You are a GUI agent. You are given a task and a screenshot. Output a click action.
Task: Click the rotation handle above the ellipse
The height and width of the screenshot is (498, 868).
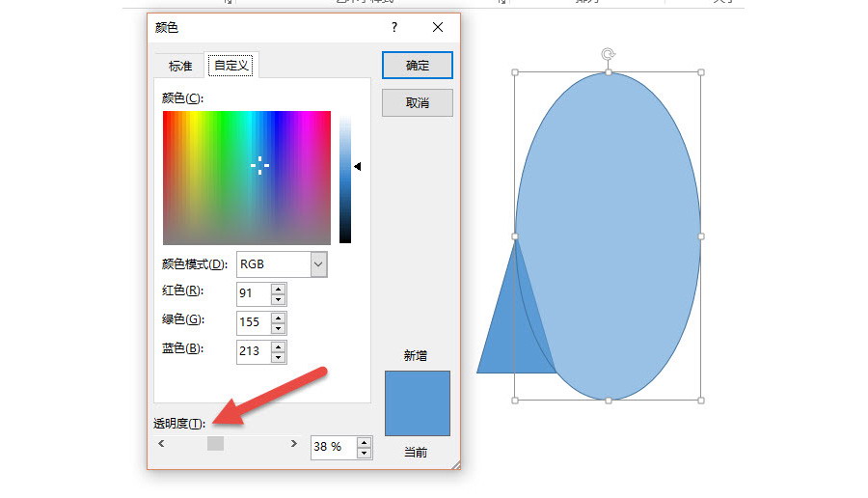pos(608,55)
